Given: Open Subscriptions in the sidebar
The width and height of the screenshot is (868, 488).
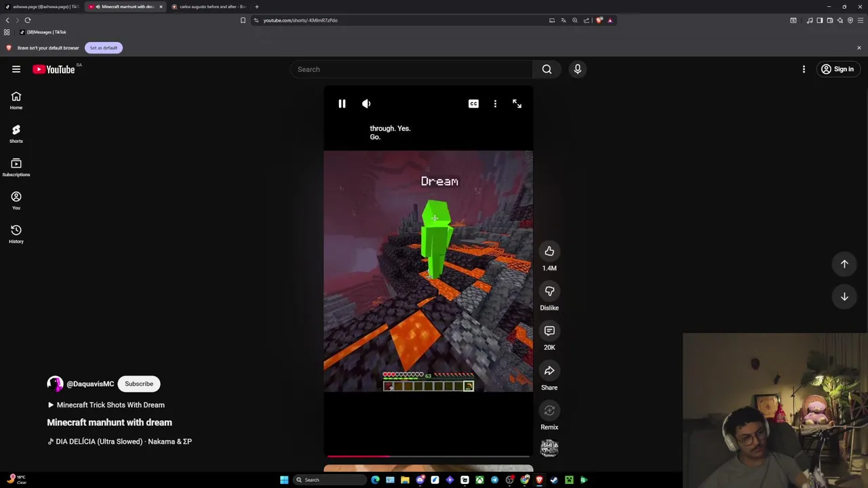Looking at the screenshot, I should pyautogui.click(x=16, y=167).
